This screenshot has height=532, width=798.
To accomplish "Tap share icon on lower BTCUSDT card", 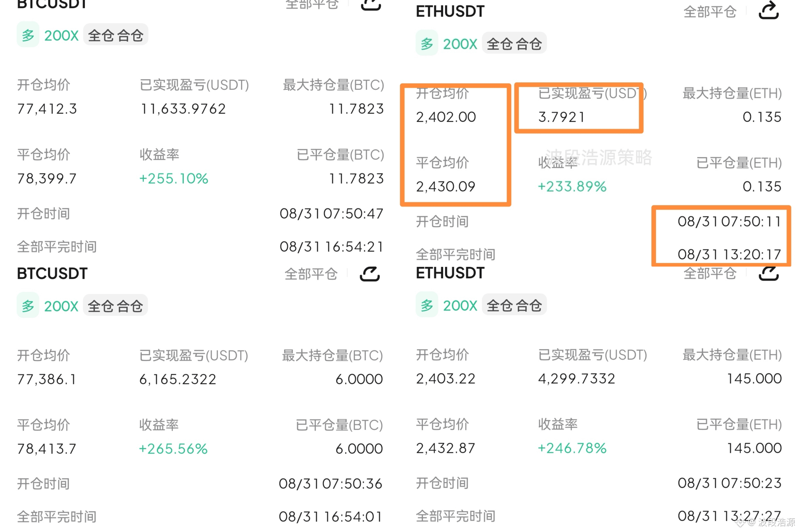I will (370, 274).
